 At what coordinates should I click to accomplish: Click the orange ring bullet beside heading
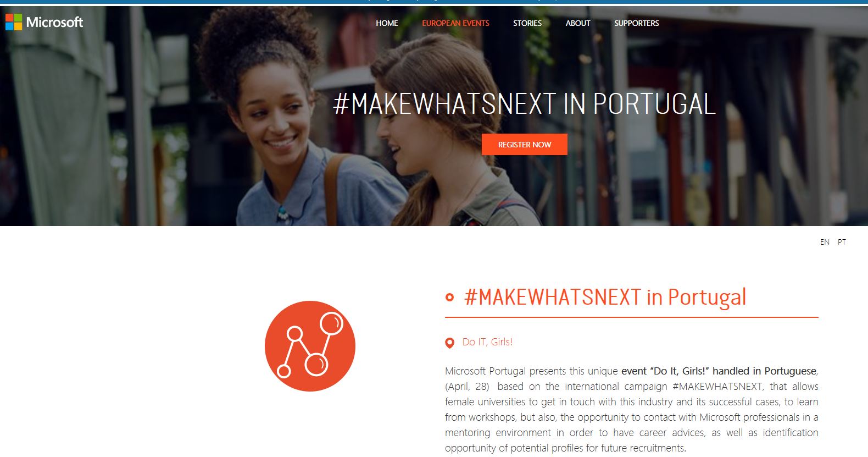click(449, 298)
